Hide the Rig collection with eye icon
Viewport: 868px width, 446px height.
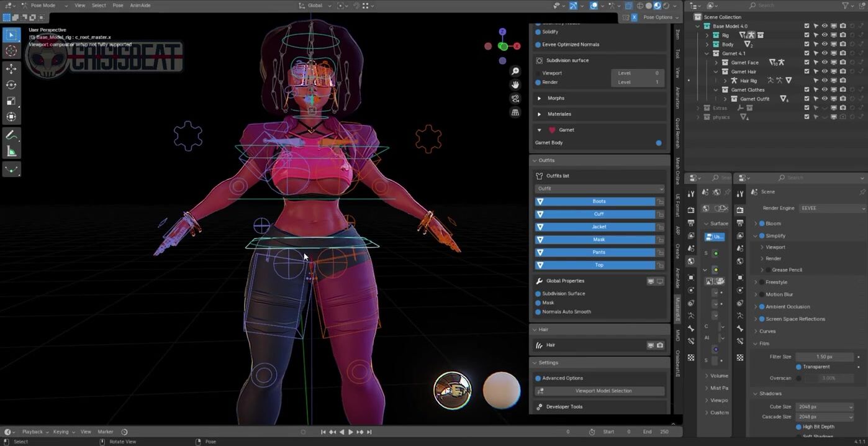[x=825, y=35]
